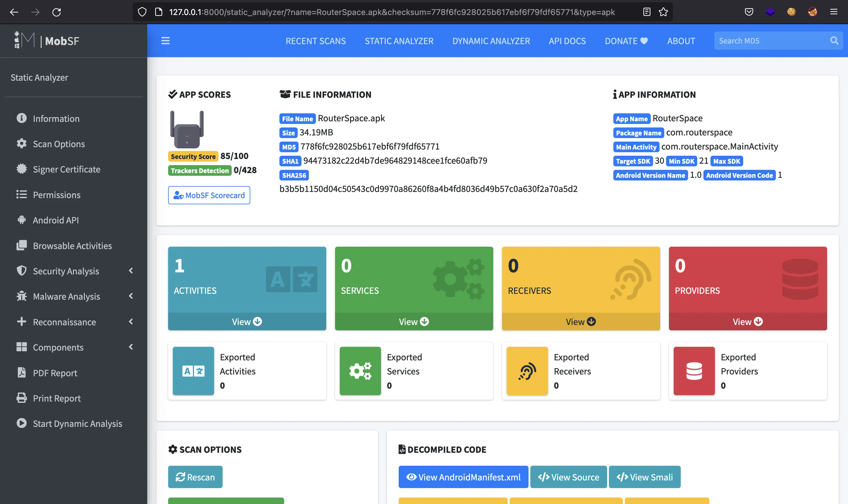Click the Static Analyzer sidebar heading
Screen dimensions: 848x504
[x=39, y=77]
